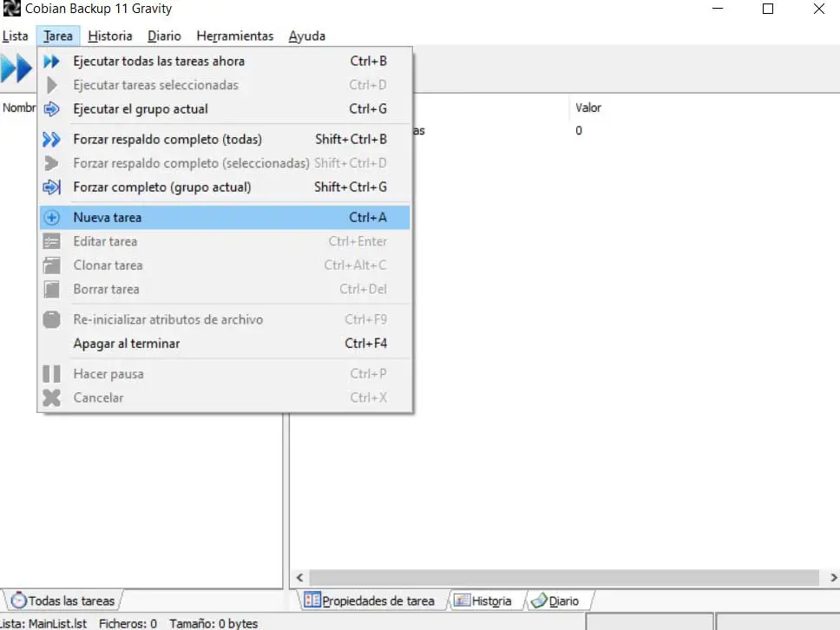840x630 pixels.
Task: Open the Lista menu
Action: (x=15, y=36)
